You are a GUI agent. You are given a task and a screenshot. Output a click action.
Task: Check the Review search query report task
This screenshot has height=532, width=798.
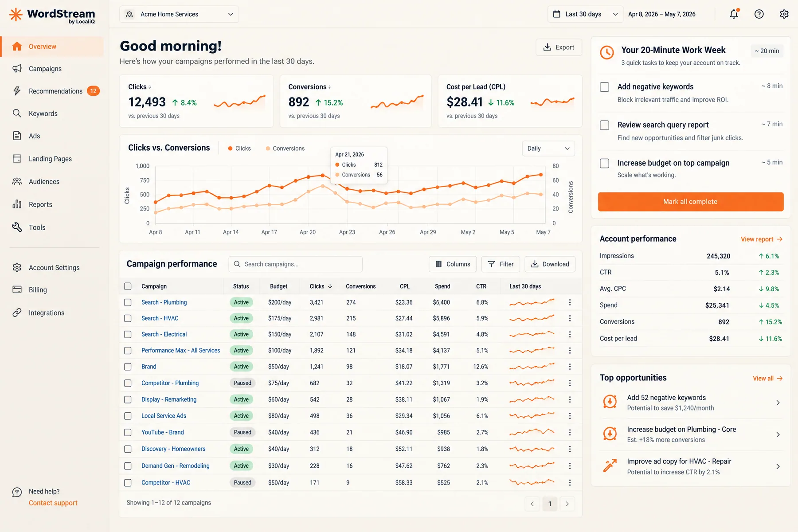604,125
